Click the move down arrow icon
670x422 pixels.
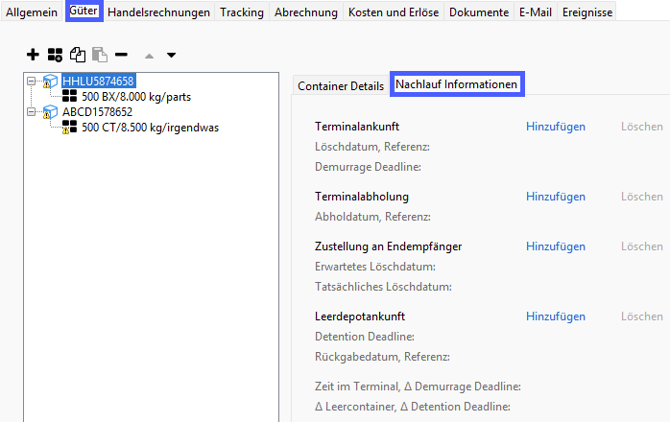pyautogui.click(x=171, y=55)
